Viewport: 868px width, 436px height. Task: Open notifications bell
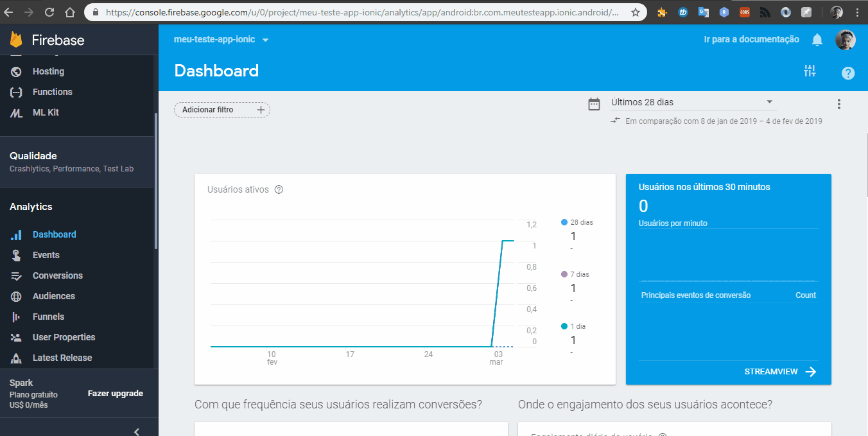pyautogui.click(x=817, y=40)
